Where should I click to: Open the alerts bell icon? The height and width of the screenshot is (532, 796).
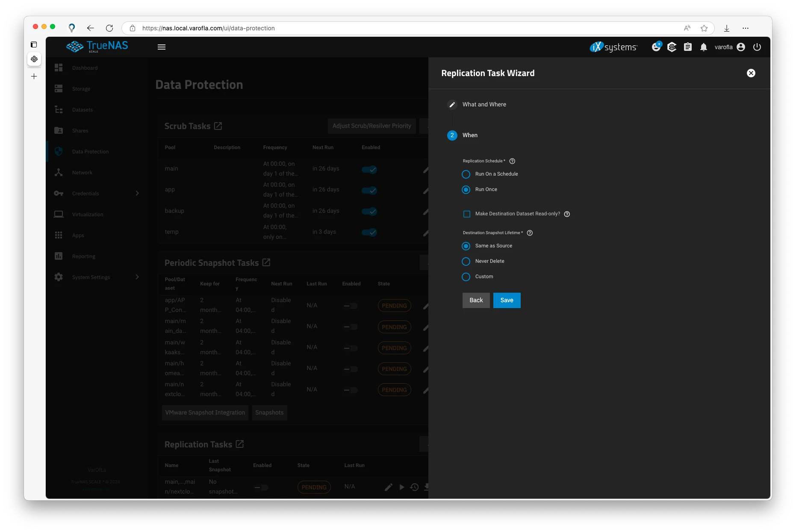click(703, 47)
